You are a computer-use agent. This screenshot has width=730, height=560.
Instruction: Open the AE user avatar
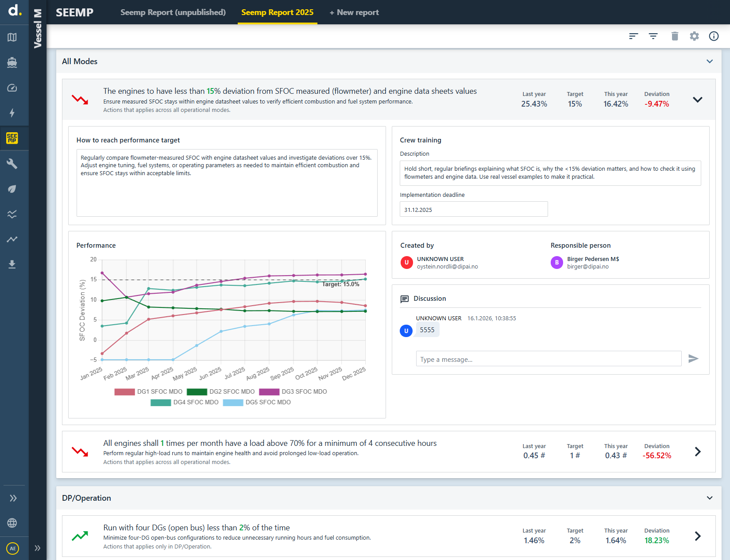(13, 548)
